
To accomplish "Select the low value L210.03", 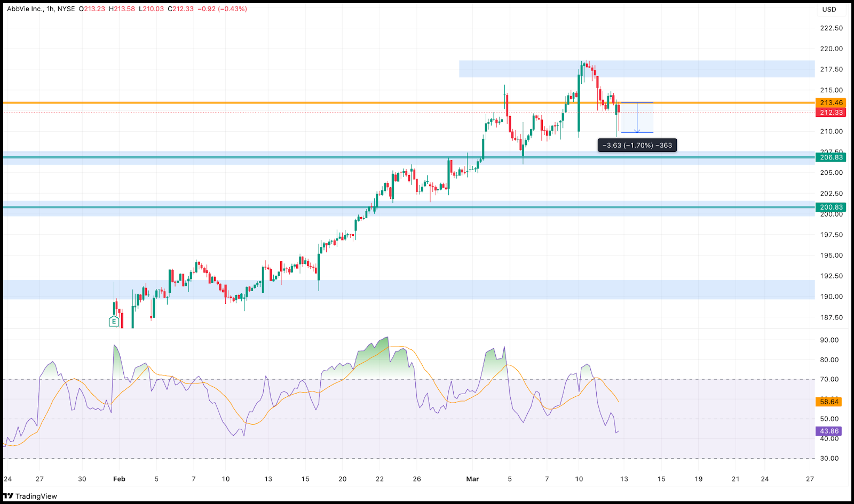I will click(x=152, y=9).
